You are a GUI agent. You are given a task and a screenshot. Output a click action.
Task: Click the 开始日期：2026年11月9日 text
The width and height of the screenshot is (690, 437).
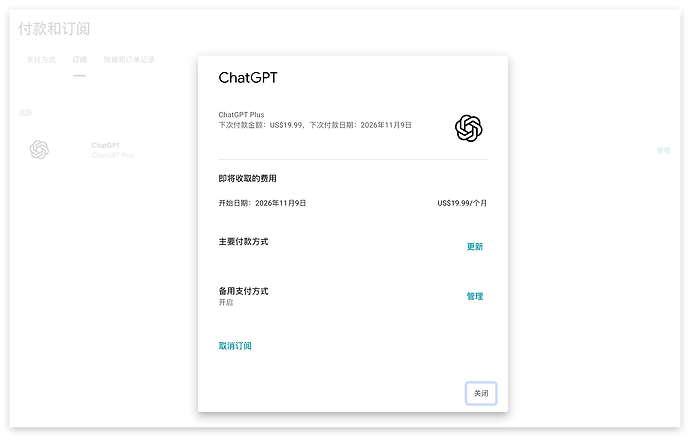point(262,203)
